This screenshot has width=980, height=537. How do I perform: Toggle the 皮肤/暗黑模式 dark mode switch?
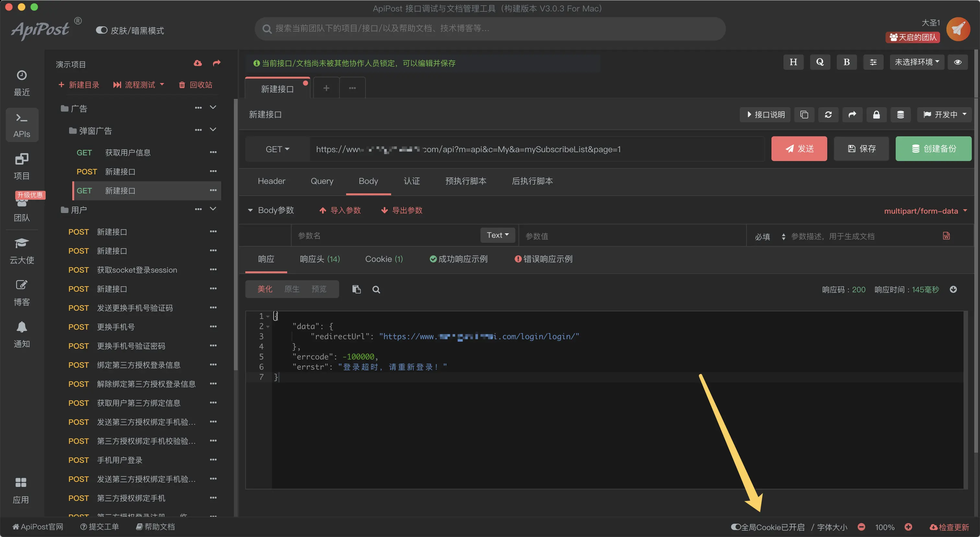101,30
